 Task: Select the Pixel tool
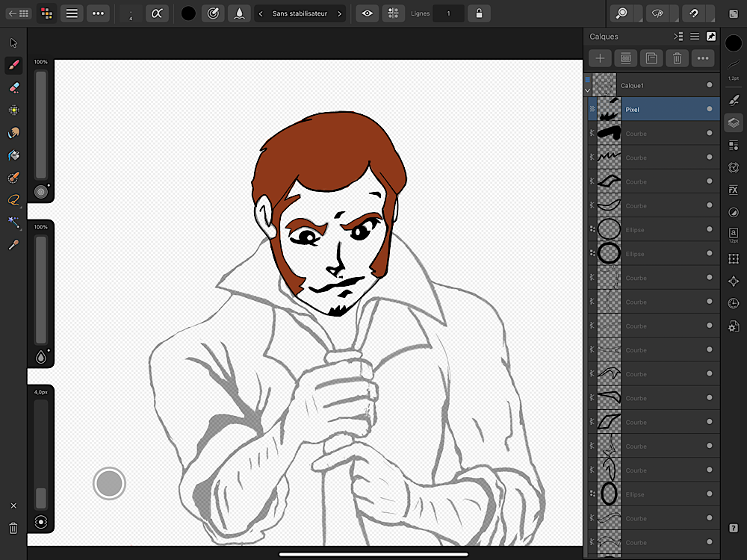(x=13, y=110)
